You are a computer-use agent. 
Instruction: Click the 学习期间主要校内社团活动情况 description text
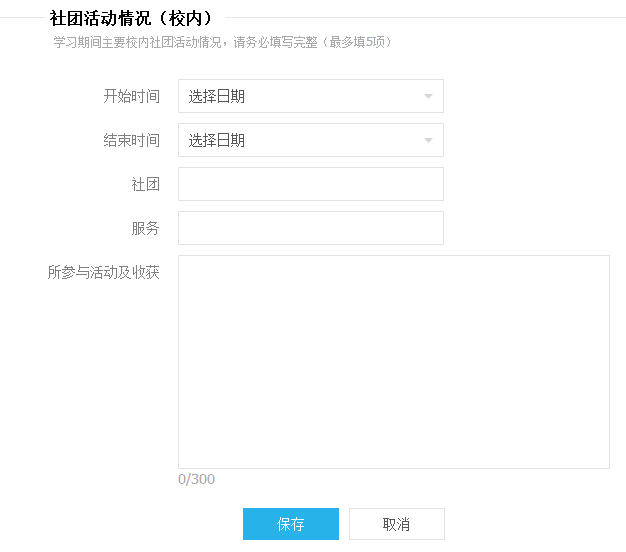[x=137, y=42]
